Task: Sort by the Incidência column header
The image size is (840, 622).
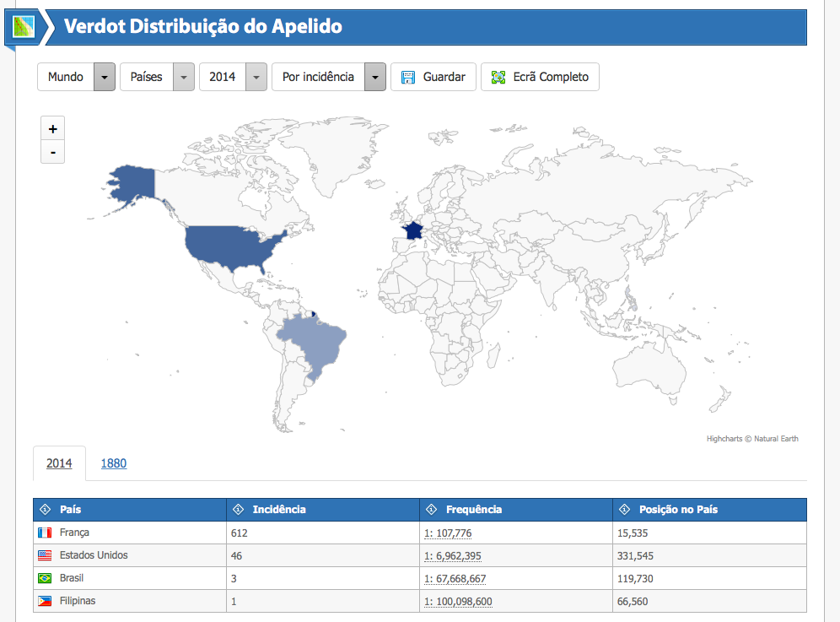Action: (x=323, y=510)
